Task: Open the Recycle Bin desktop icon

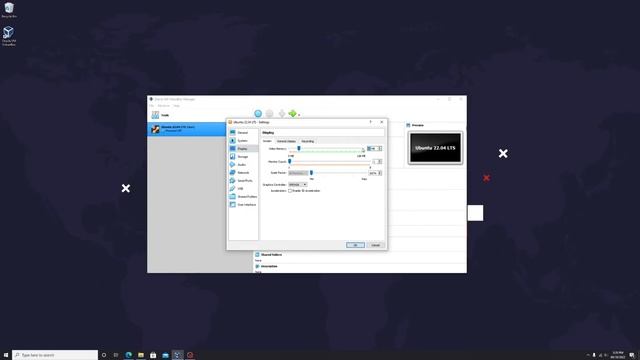Action: coord(9,10)
